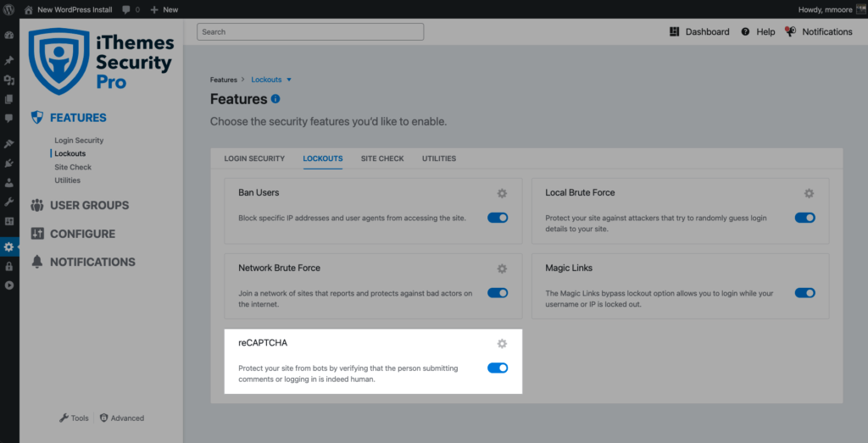The image size is (868, 443).
Task: Open WordPress Dashboard gauge icon in sidebar
Action: pos(8,35)
